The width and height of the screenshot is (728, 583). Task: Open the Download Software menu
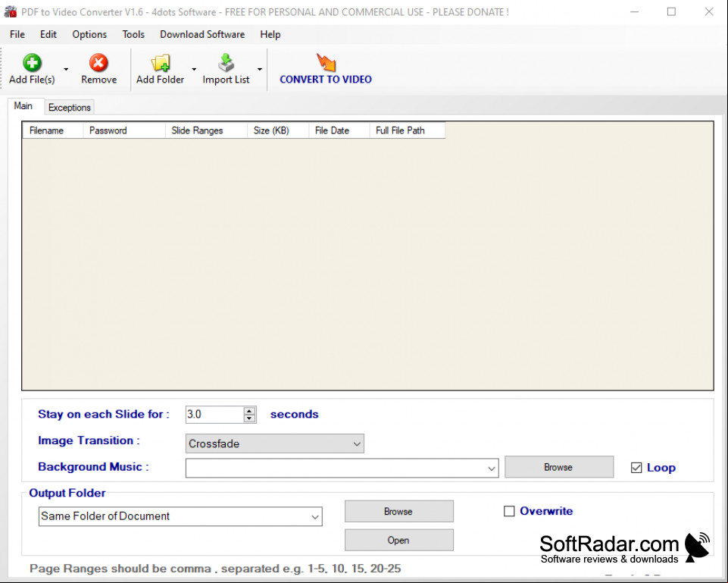coord(202,34)
